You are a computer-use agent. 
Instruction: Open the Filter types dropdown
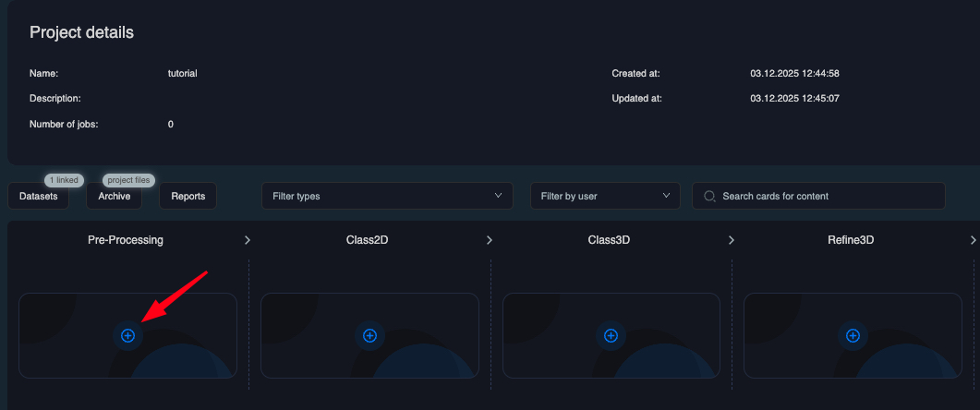click(x=387, y=196)
